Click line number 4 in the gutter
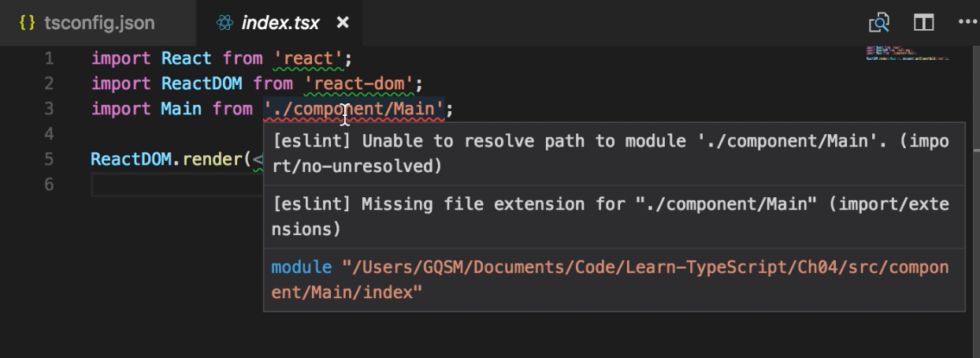Viewport: 980px width, 358px height. [50, 133]
